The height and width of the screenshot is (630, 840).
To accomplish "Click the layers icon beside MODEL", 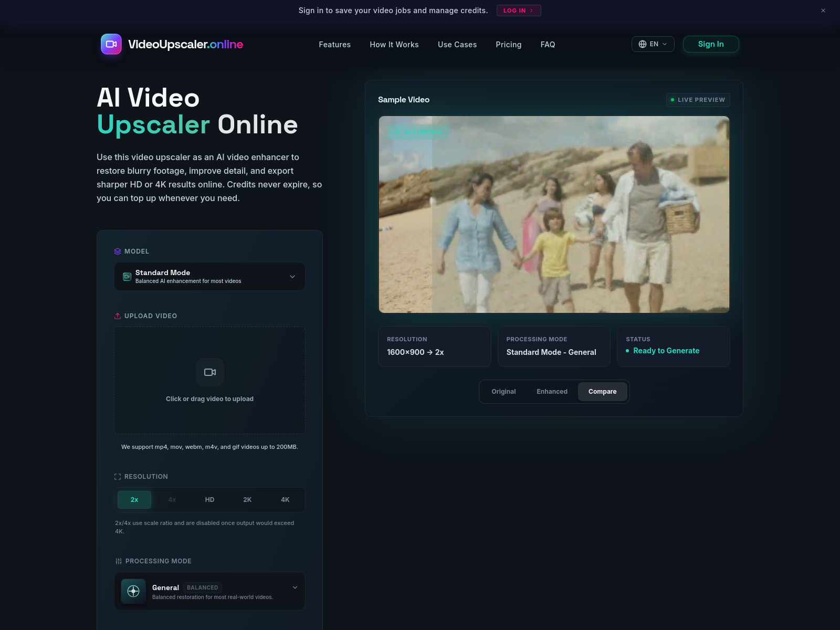I will click(118, 251).
